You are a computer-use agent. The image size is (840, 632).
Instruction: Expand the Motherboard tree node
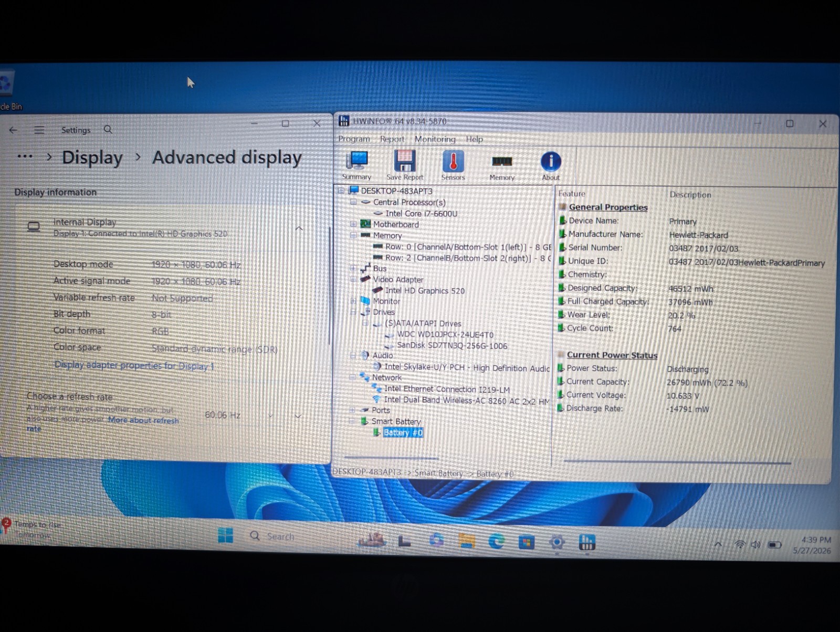[x=353, y=224]
